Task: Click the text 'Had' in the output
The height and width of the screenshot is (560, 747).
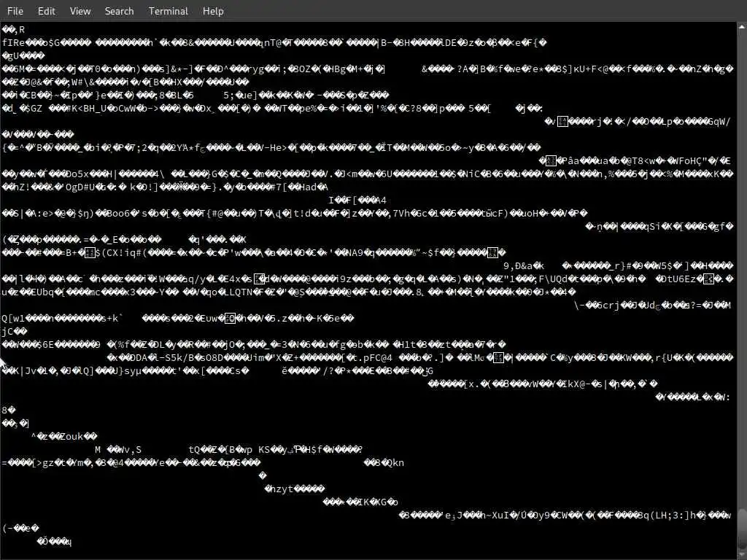Action: click(x=308, y=187)
